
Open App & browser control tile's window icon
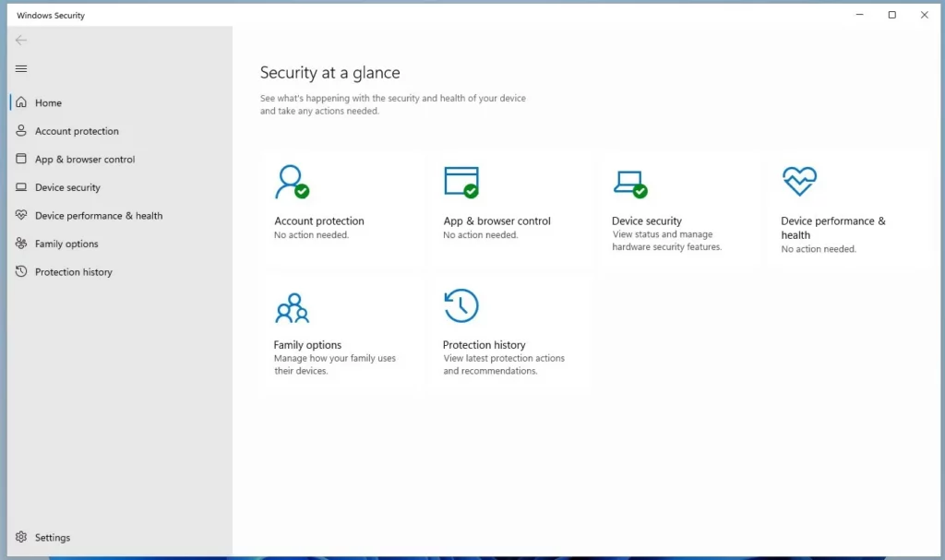coord(461,182)
